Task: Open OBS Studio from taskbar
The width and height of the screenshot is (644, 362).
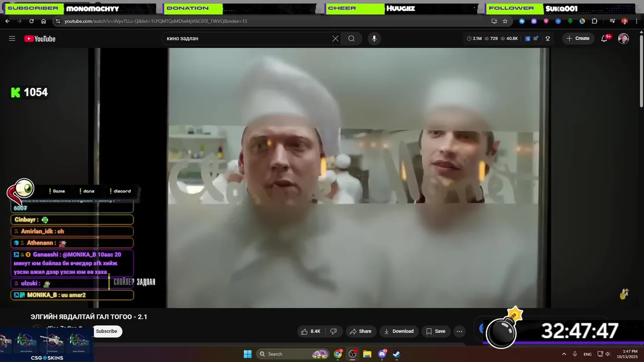Action: 353,354
